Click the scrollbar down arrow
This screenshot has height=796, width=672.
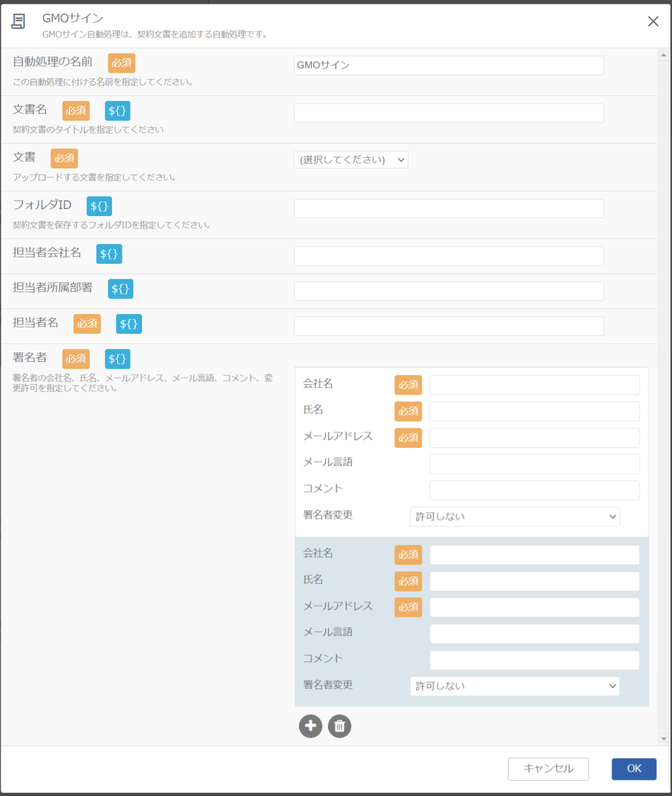coord(664,739)
